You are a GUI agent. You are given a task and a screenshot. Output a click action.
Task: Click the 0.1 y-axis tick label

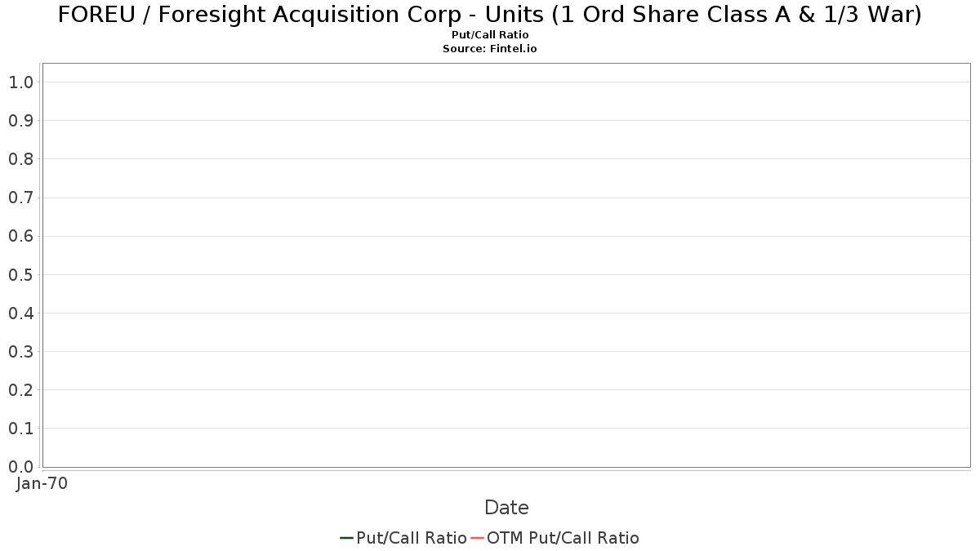(x=20, y=429)
